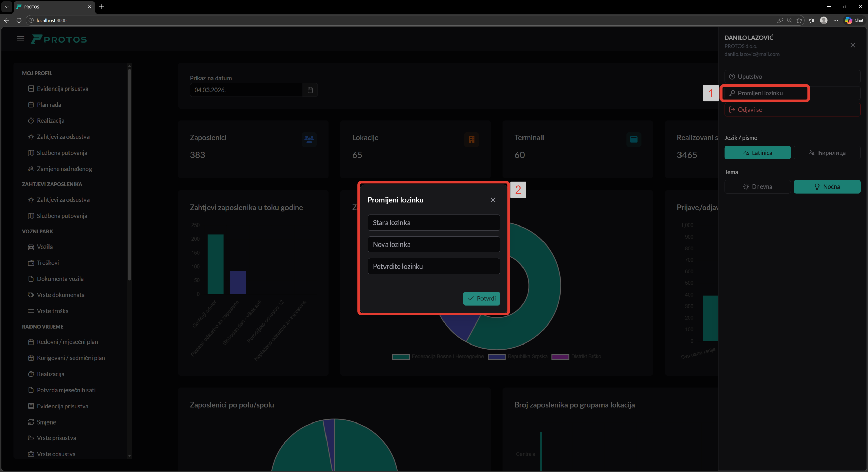Viewport: 868px width, 472px height.
Task: Switch script to Ћирилица
Action: 827,153
